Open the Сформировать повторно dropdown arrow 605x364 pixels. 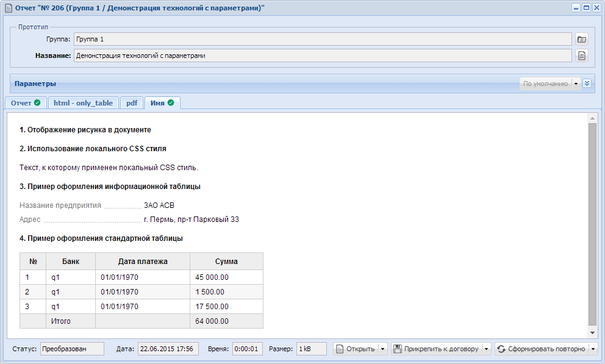pyautogui.click(x=593, y=349)
